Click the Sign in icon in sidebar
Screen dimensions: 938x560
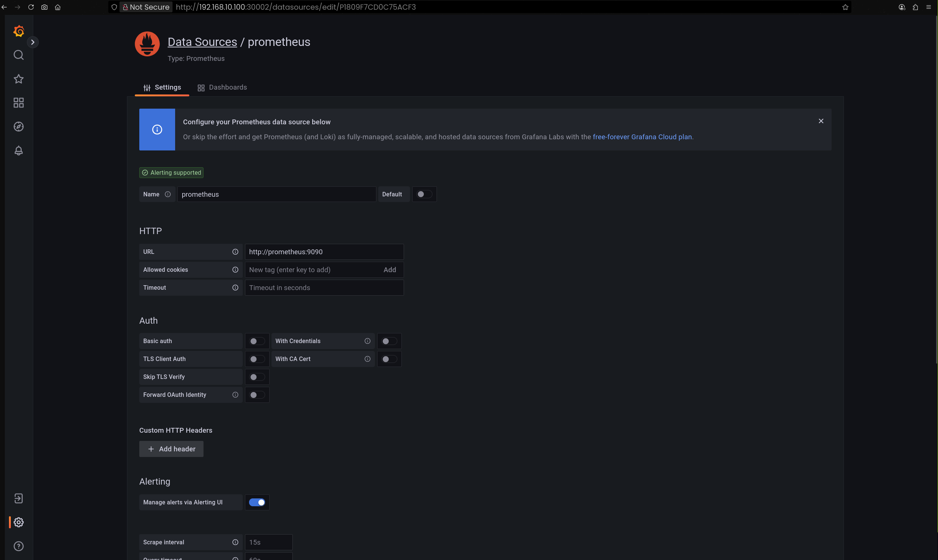coord(19,498)
